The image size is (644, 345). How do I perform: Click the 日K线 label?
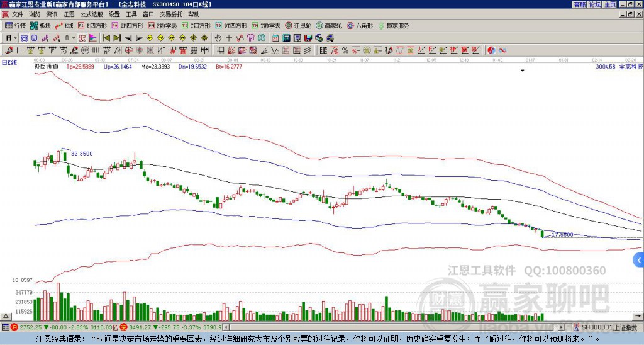[x=9, y=62]
